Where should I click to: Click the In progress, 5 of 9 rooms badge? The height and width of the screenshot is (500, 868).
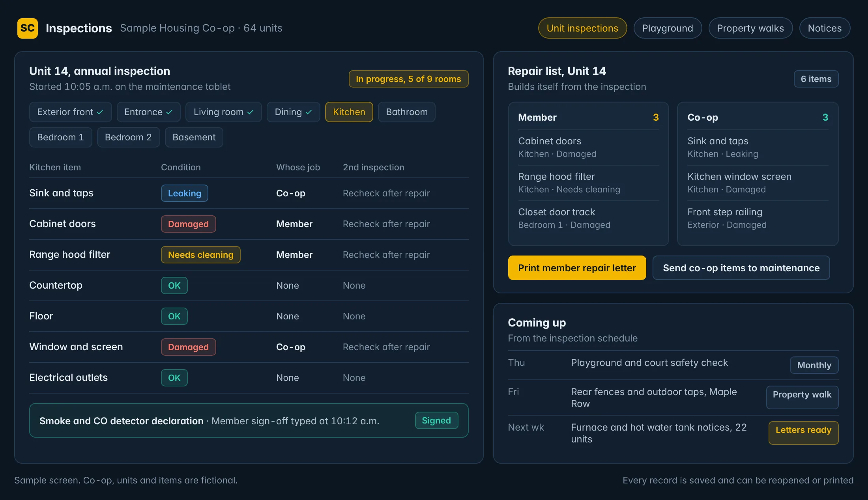pyautogui.click(x=408, y=79)
